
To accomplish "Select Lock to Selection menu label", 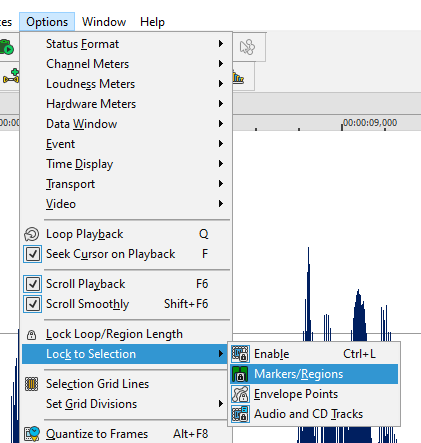I will click(91, 354).
